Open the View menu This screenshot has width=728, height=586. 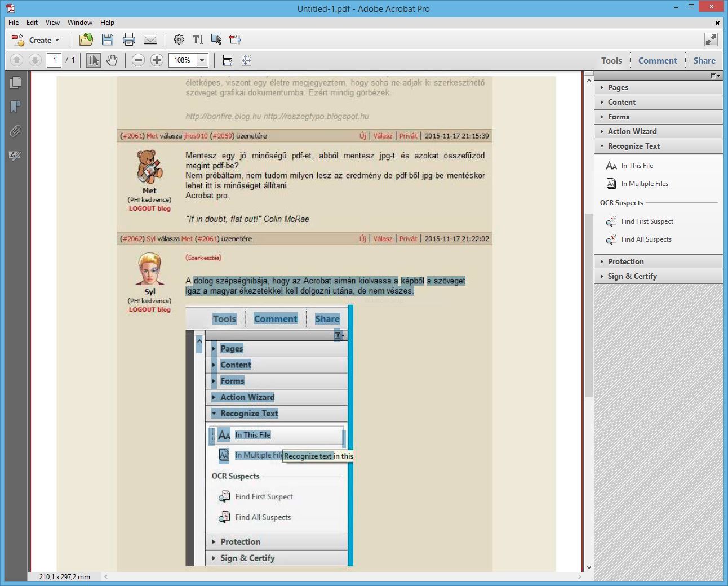tap(52, 23)
